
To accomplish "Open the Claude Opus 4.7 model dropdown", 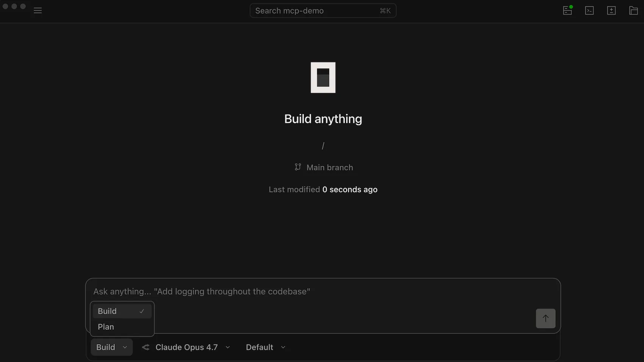I will coord(186,347).
